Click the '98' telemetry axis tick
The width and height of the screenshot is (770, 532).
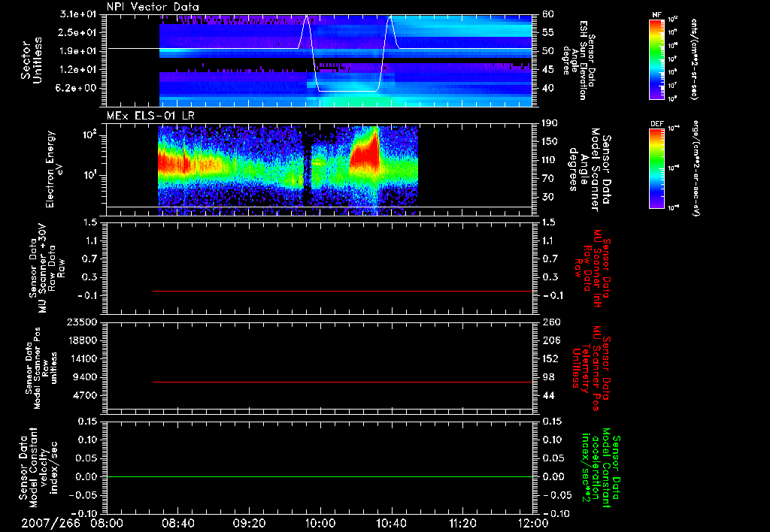548,377
